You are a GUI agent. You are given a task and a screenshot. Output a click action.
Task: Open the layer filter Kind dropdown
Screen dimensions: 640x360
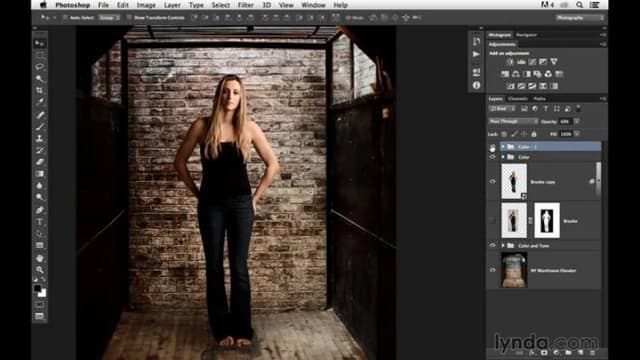coord(502,109)
